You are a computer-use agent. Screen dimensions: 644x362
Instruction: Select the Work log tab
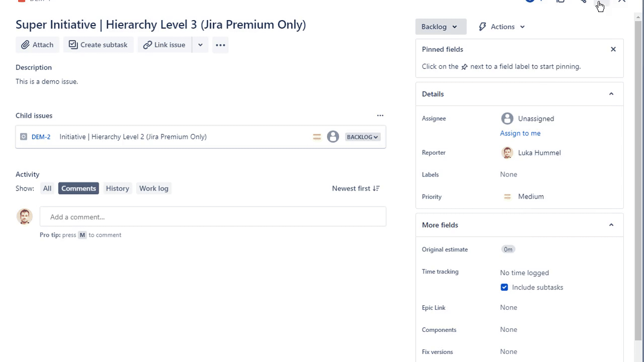point(153,188)
